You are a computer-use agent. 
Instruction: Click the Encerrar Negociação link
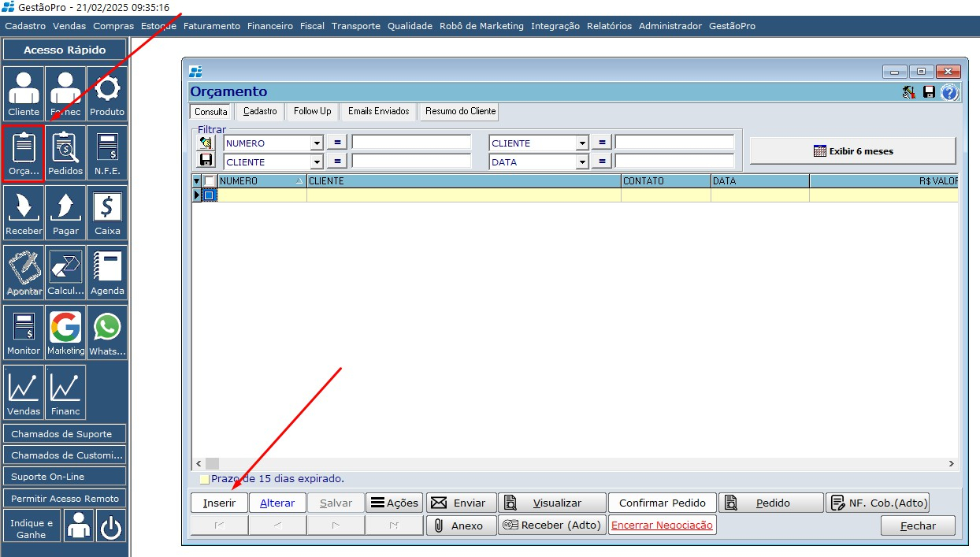click(x=662, y=525)
